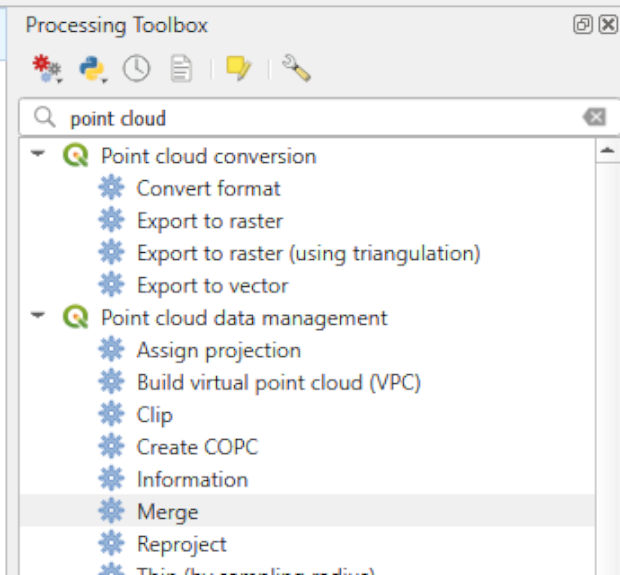Close the Processing Toolbox panel
Image resolution: width=620 pixels, height=575 pixels.
607,25
